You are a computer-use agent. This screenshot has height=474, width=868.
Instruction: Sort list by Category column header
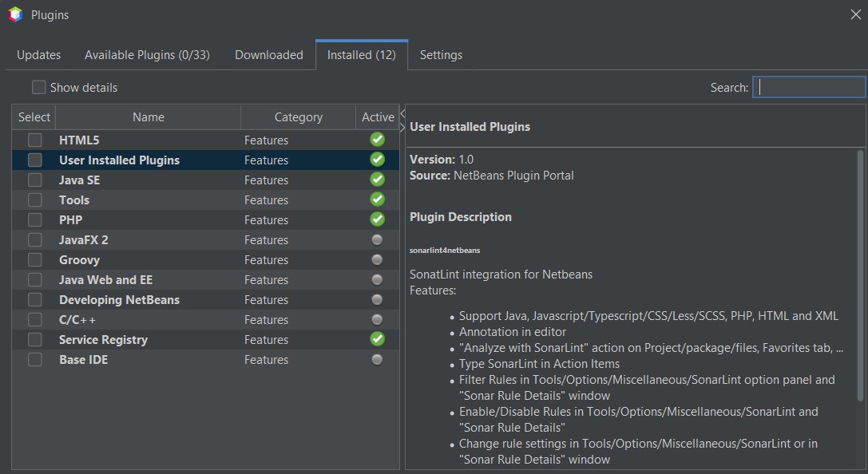point(298,117)
